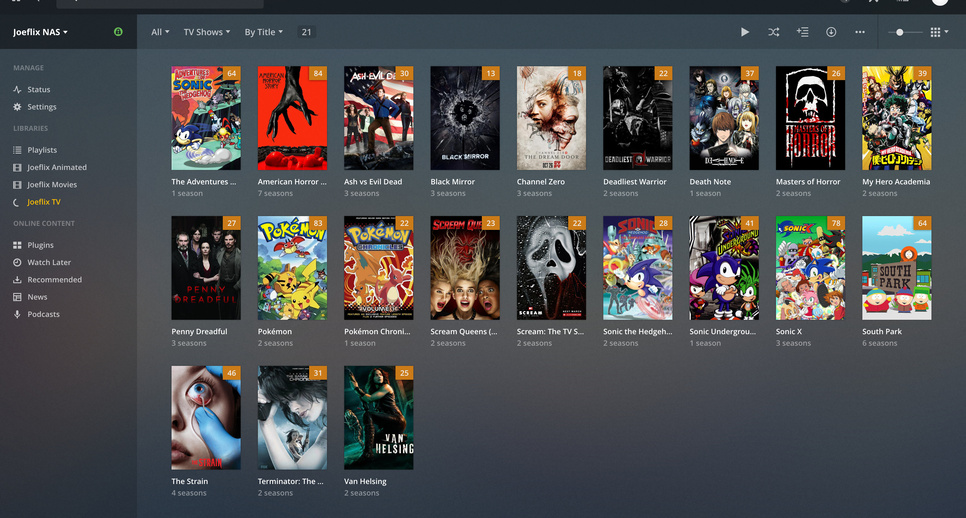Open the My Hero Academia poster
Screen dimensions: 966x518
coord(896,118)
